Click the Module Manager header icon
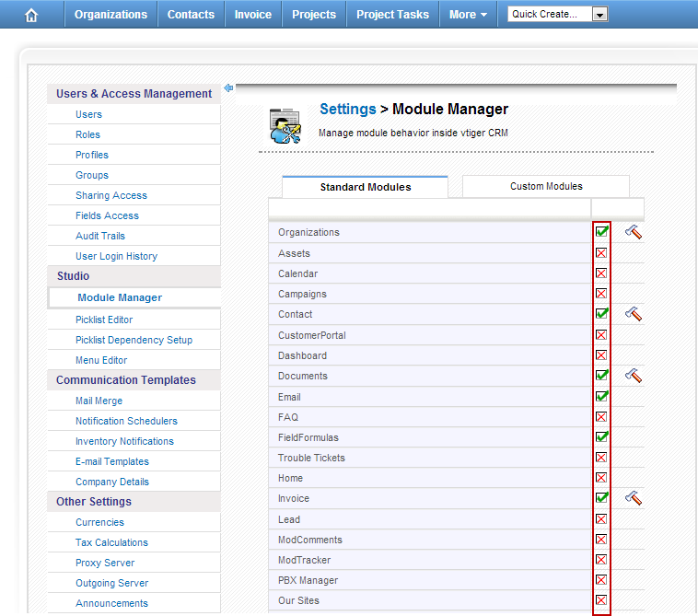 coord(285,125)
